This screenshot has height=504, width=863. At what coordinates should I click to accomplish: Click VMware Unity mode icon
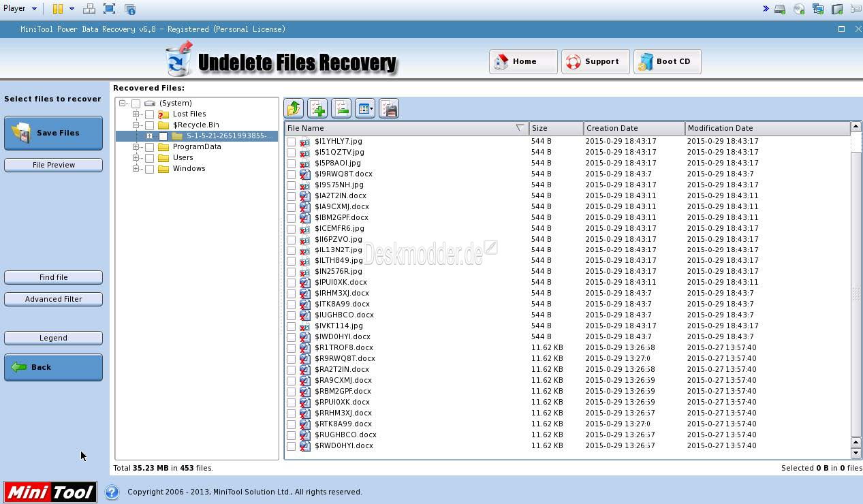pyautogui.click(x=130, y=9)
